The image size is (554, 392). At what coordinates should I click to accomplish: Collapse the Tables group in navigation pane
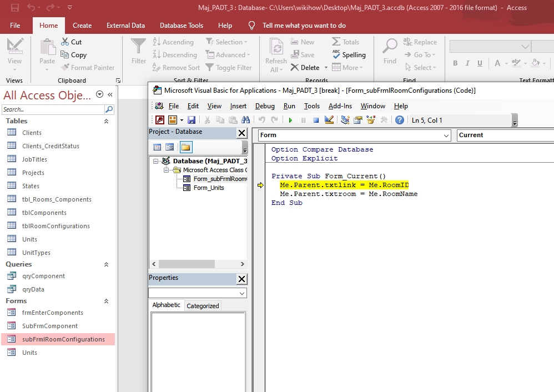point(106,121)
